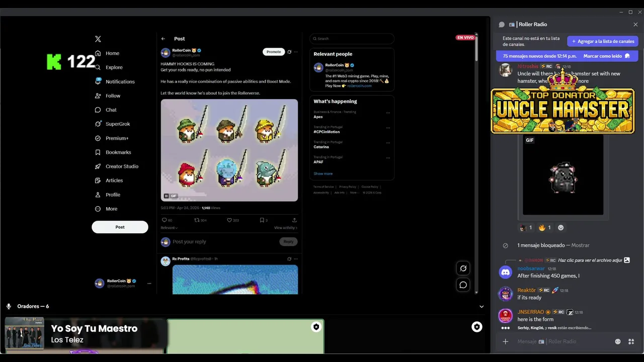Open options dots for APAF trend
The height and width of the screenshot is (362, 644).
pos(388,158)
